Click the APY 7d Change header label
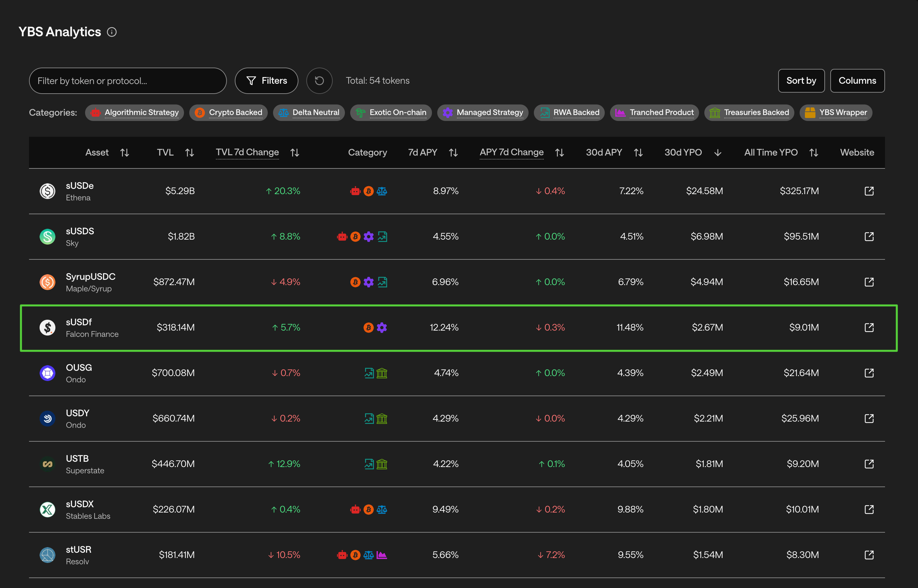Screen dimensions: 918x588 511,152
